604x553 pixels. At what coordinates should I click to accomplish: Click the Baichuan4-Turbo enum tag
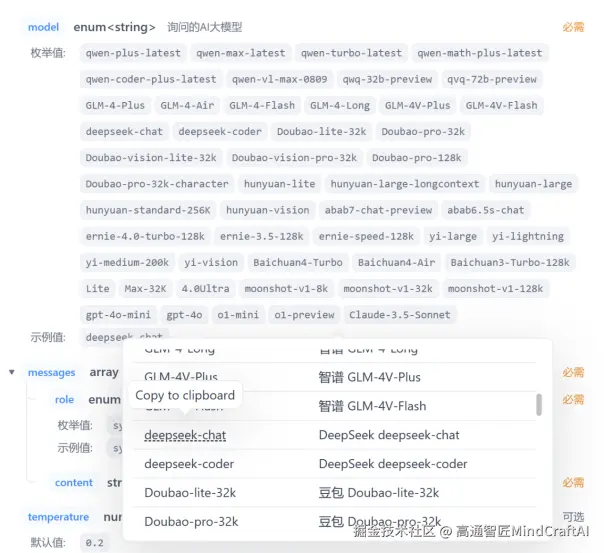(x=298, y=262)
